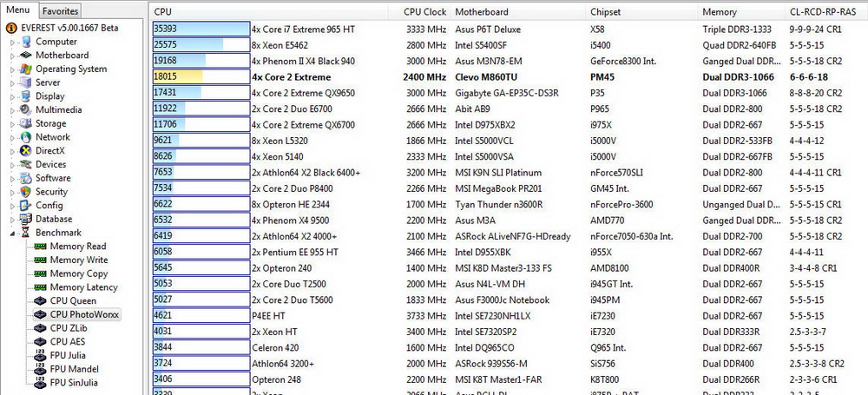This screenshot has width=868, height=395.
Task: Collapse the Benchmark tree node
Action: coord(12,234)
